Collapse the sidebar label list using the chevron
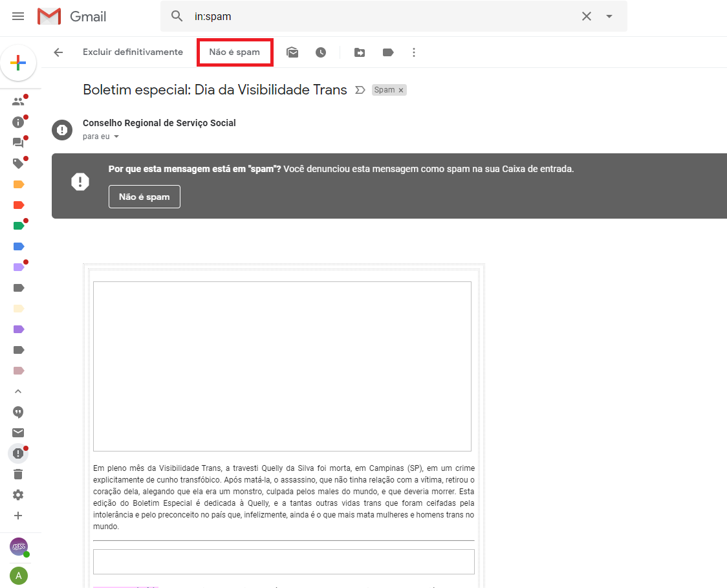Viewport: 727px width, 588px height. tap(18, 391)
